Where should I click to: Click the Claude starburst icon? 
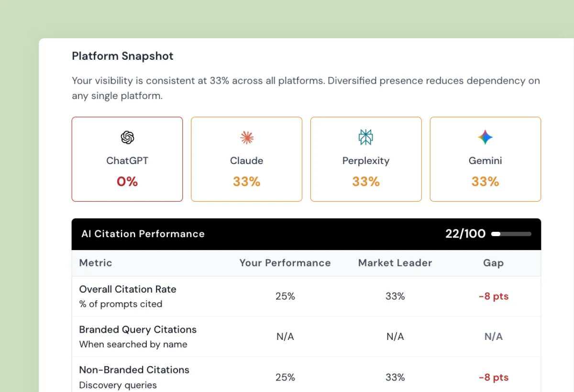[x=246, y=137]
